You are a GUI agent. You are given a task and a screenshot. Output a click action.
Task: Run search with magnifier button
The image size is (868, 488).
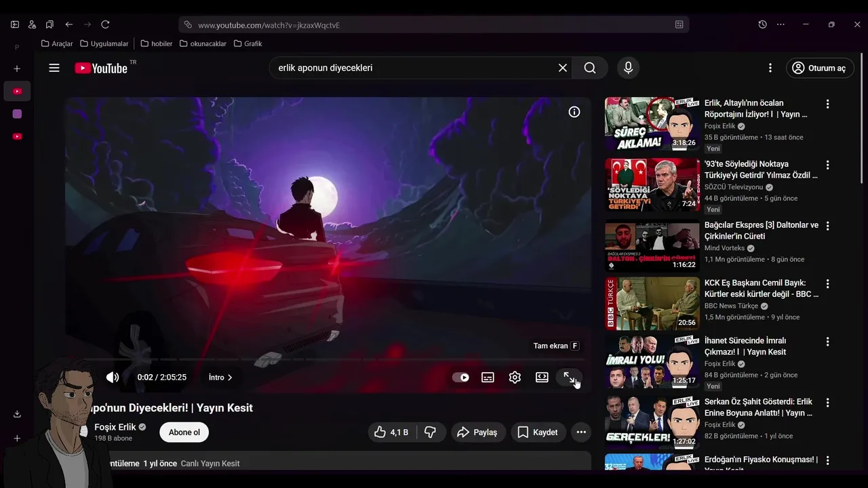point(590,68)
